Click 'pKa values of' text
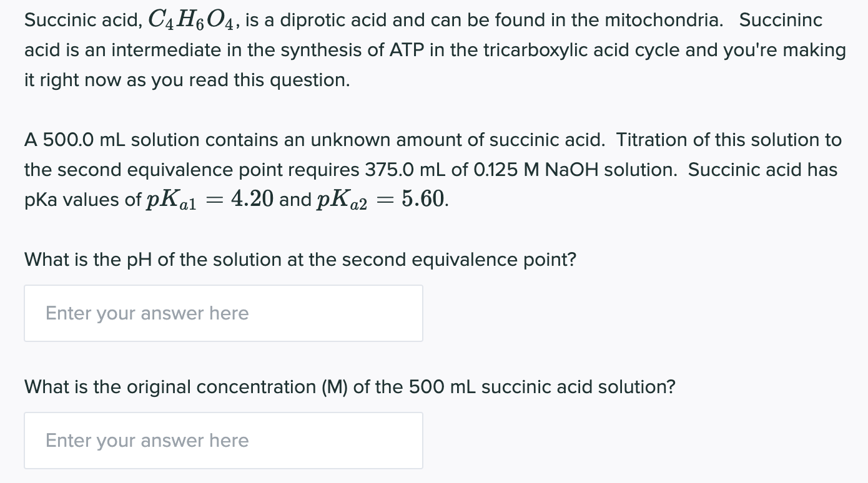 (x=82, y=200)
